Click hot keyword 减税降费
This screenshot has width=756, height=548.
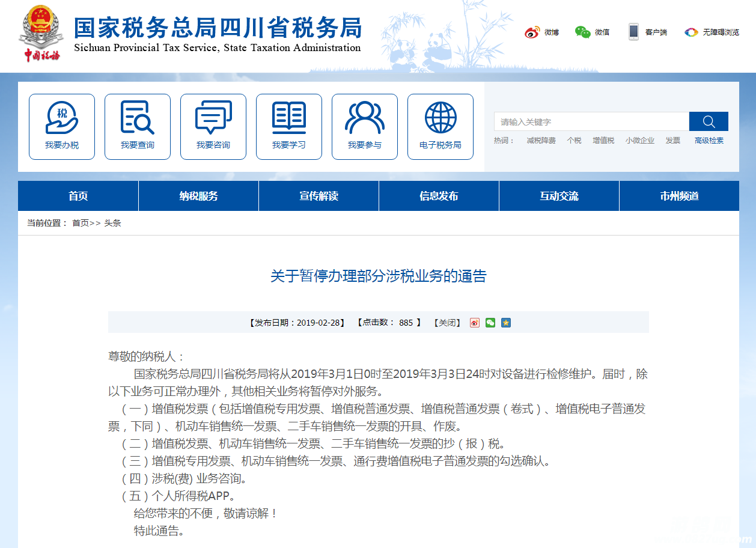541,141
